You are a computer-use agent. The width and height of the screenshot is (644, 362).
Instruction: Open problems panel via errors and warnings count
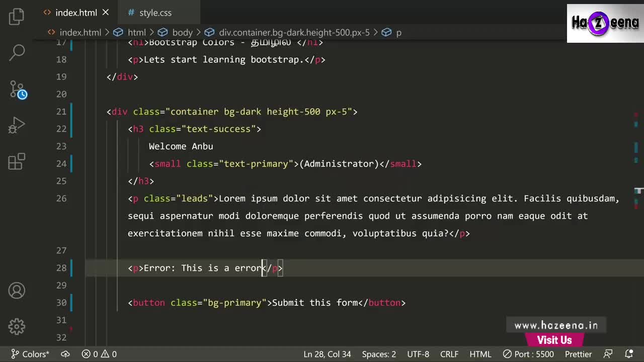tap(99, 354)
